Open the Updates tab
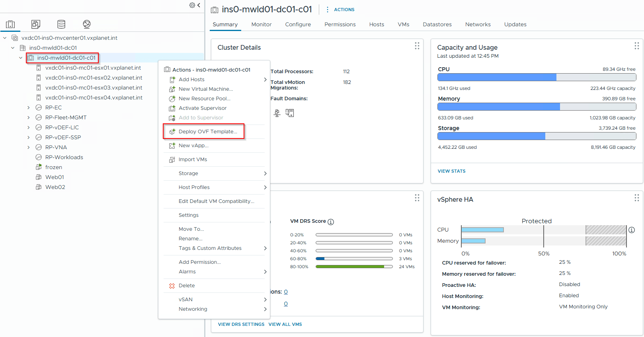This screenshot has height=337, width=644. [515, 24]
